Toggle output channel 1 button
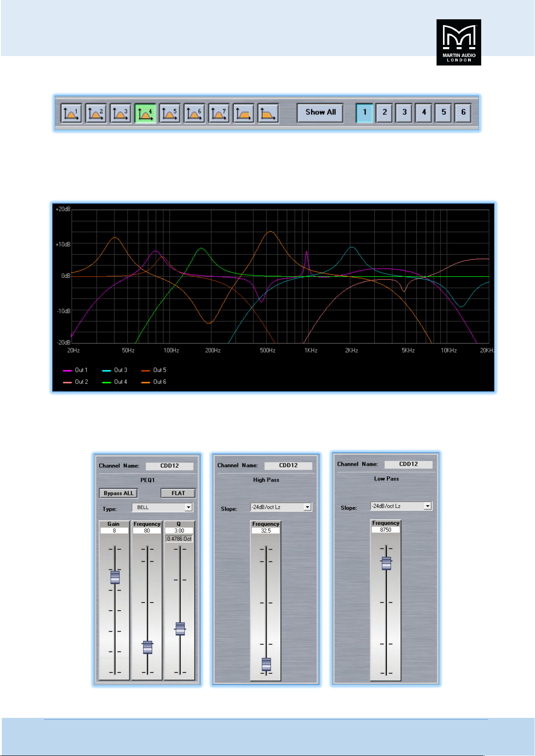 pyautogui.click(x=364, y=113)
